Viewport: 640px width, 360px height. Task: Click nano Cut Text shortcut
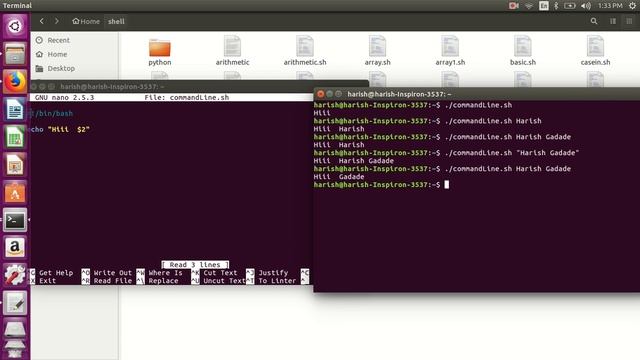point(214,273)
